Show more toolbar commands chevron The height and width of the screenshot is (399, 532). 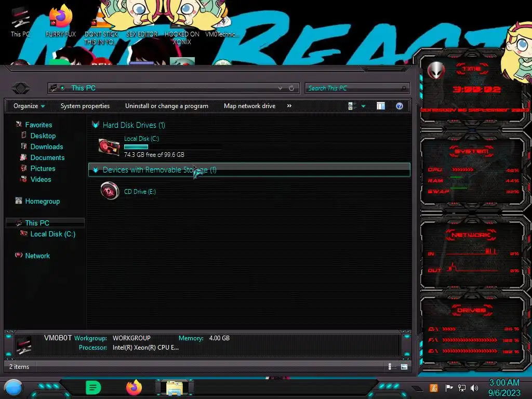[x=289, y=106]
